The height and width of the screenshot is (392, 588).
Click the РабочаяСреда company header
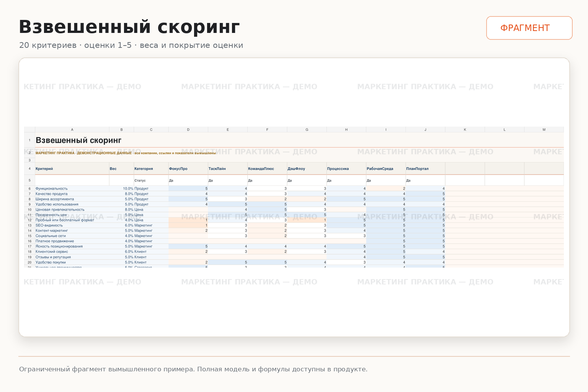pyautogui.click(x=386, y=168)
